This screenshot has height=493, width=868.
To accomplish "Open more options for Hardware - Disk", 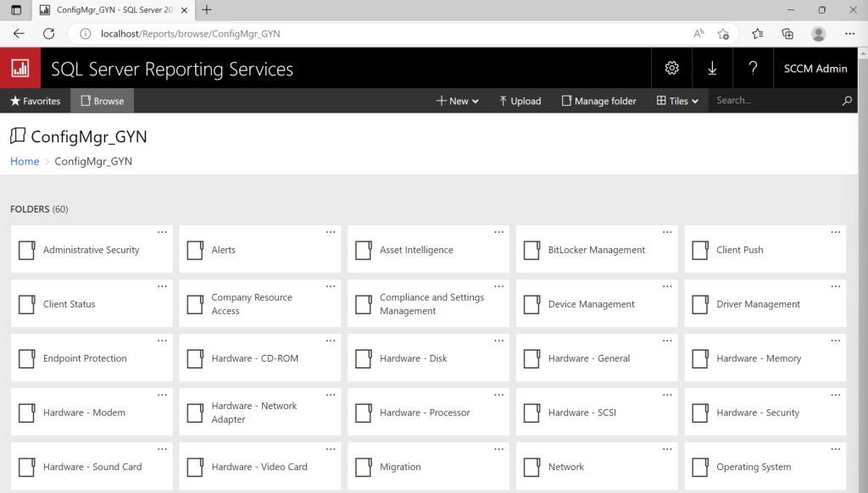I will [x=498, y=341].
